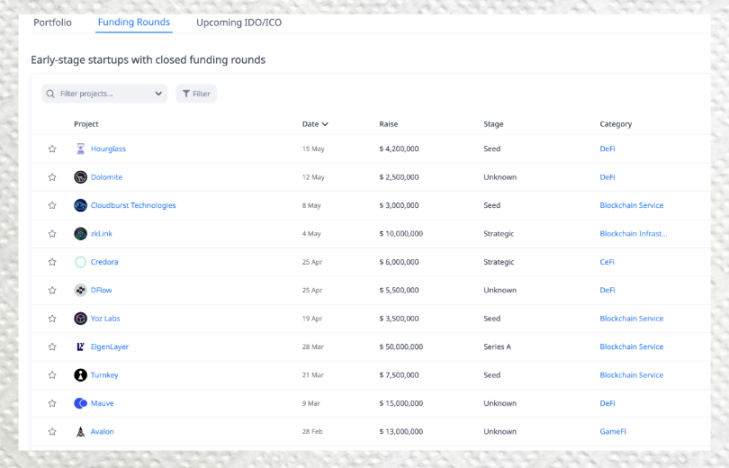Open the Filter projects dropdown arrow
Screen dimensions: 729x468
click(x=159, y=94)
